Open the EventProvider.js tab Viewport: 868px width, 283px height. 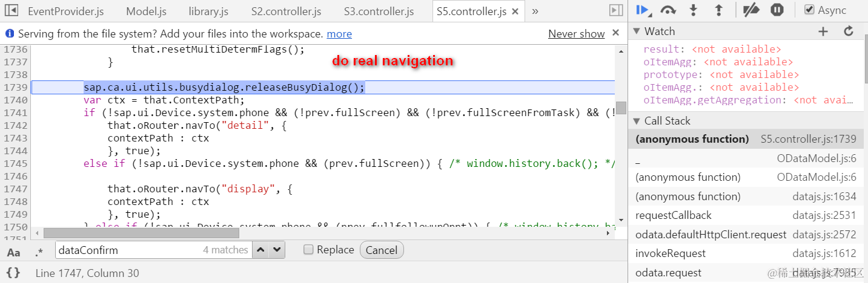click(65, 11)
